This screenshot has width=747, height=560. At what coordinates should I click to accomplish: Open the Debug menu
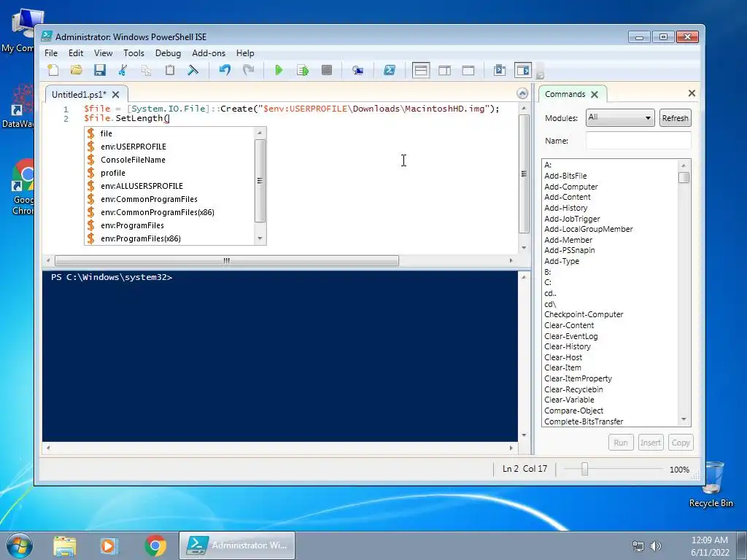pos(168,52)
